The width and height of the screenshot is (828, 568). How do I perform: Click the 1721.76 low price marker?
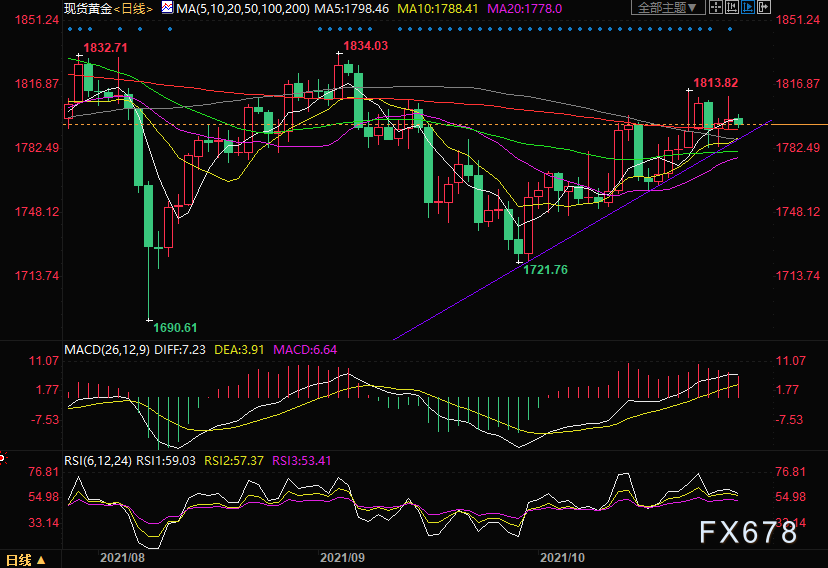pos(545,270)
